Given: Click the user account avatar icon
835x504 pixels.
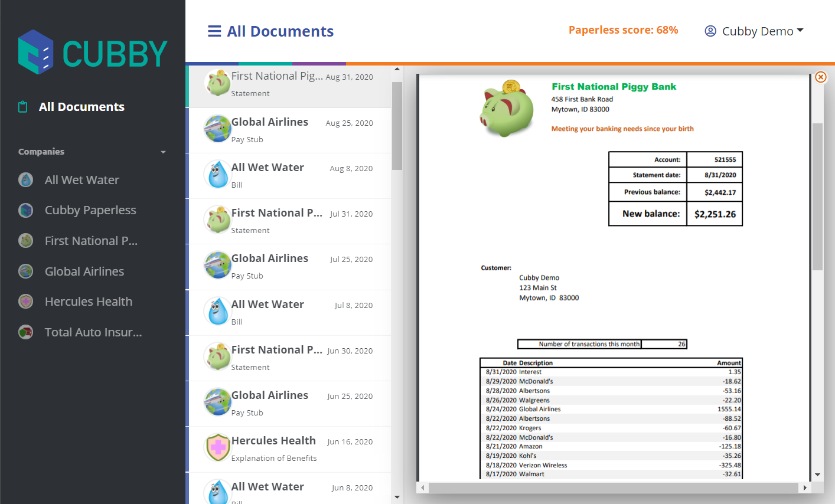Looking at the screenshot, I should click(x=710, y=31).
